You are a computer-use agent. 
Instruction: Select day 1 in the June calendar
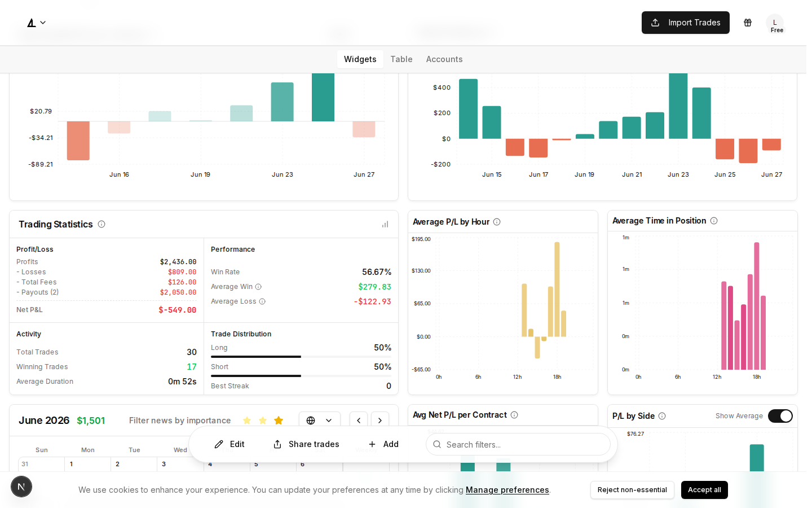pyautogui.click(x=88, y=464)
